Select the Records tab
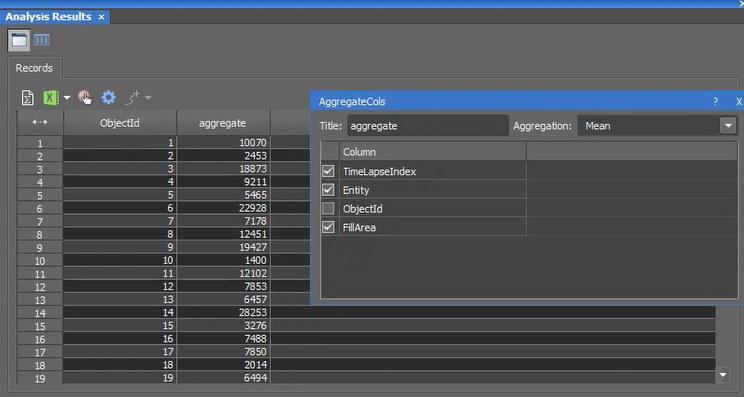 34,68
